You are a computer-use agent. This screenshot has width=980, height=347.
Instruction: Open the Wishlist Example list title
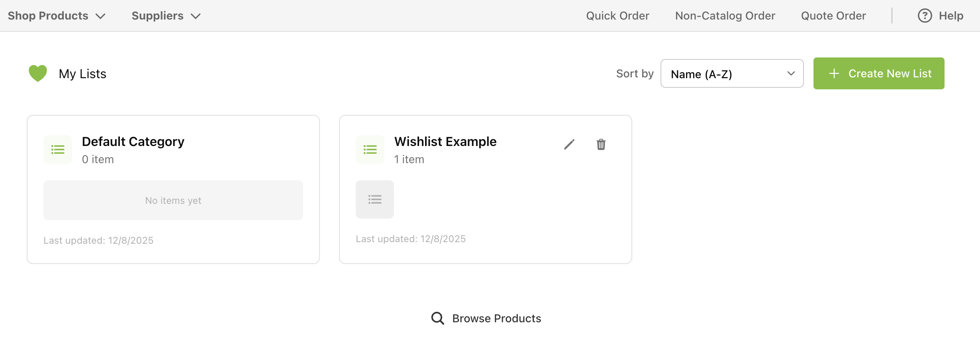click(x=445, y=142)
